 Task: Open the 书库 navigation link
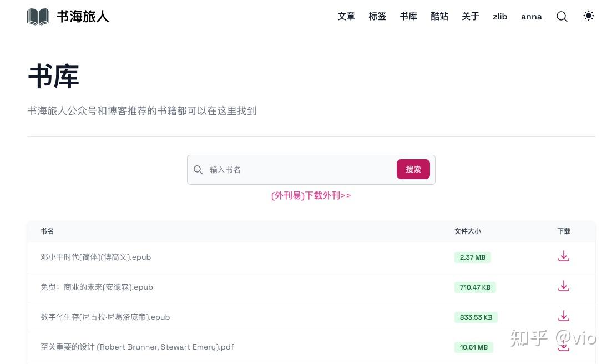408,17
